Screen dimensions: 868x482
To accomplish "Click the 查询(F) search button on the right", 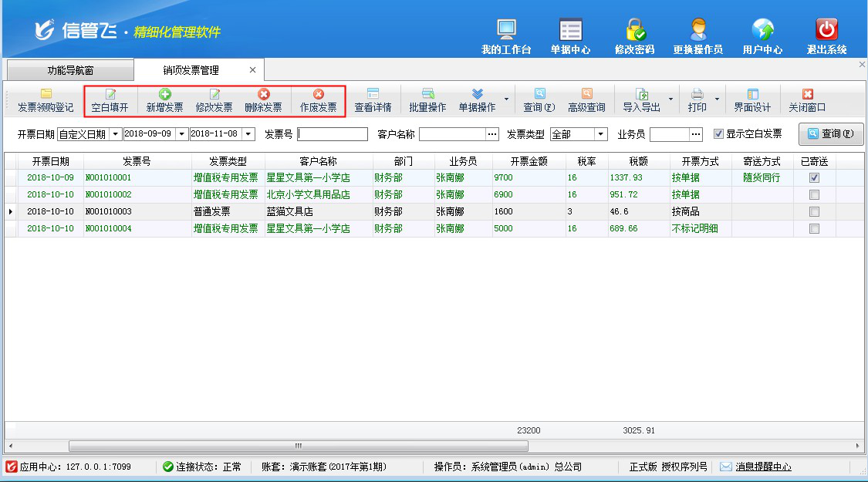I will point(830,134).
